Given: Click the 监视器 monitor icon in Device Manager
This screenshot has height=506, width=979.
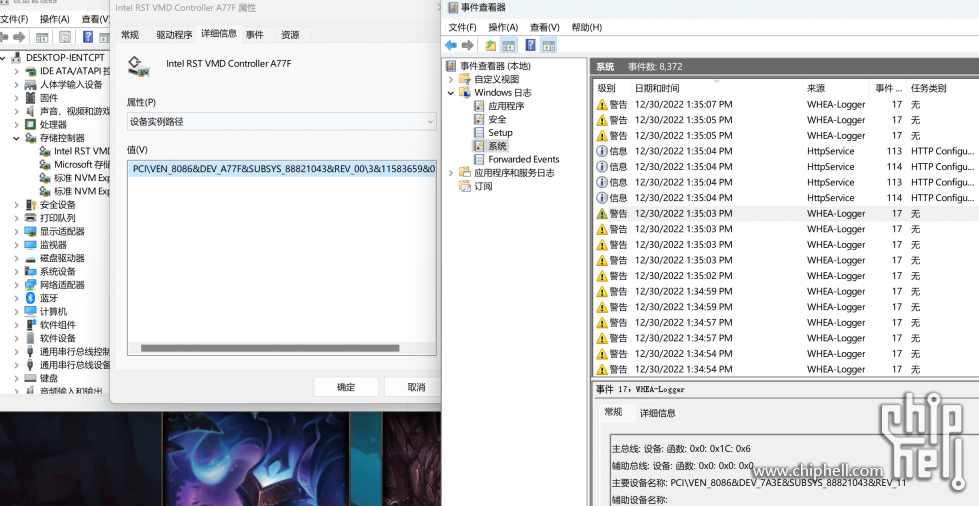Looking at the screenshot, I should click(30, 245).
